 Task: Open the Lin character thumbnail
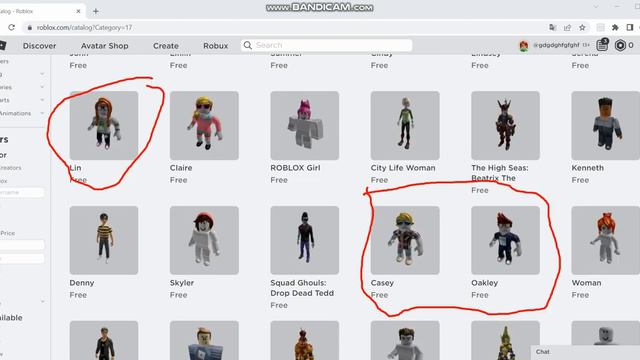[104, 125]
